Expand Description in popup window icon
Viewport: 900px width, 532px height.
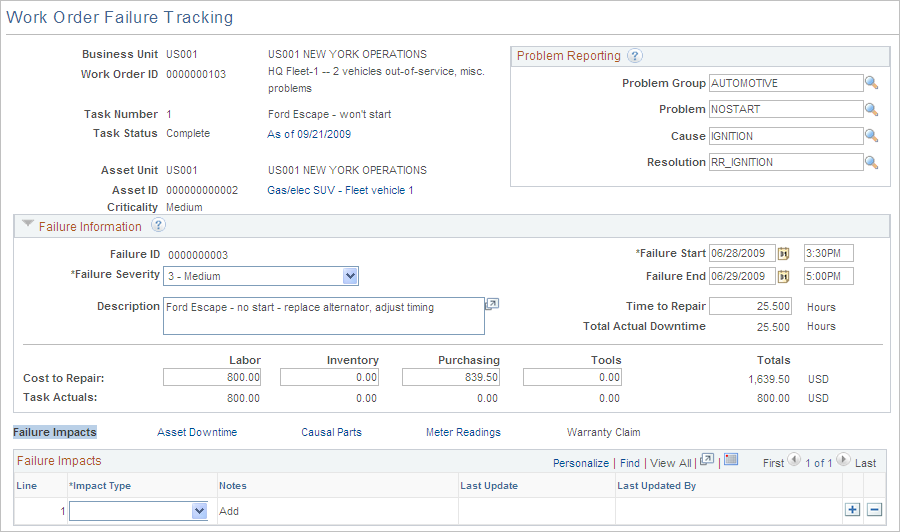pos(492,304)
